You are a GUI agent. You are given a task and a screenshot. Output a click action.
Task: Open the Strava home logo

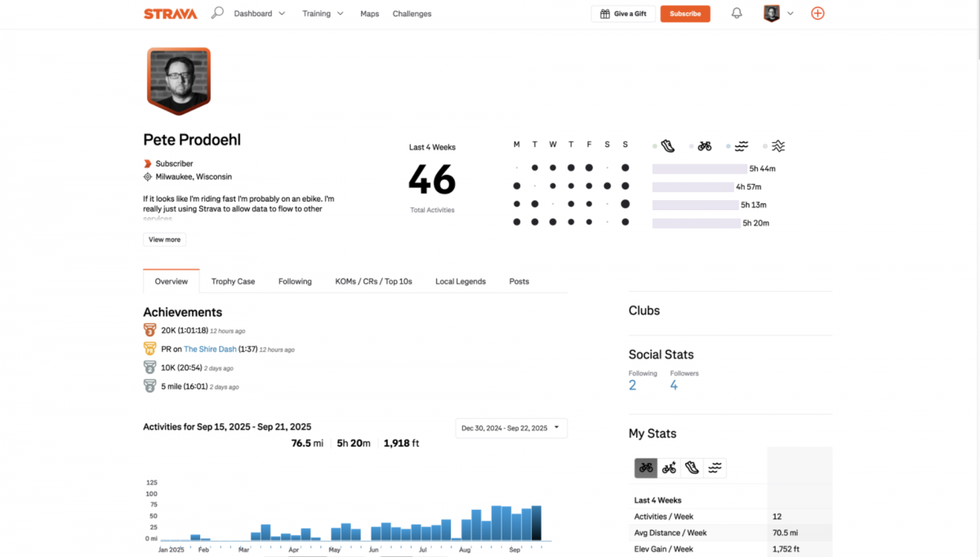170,14
